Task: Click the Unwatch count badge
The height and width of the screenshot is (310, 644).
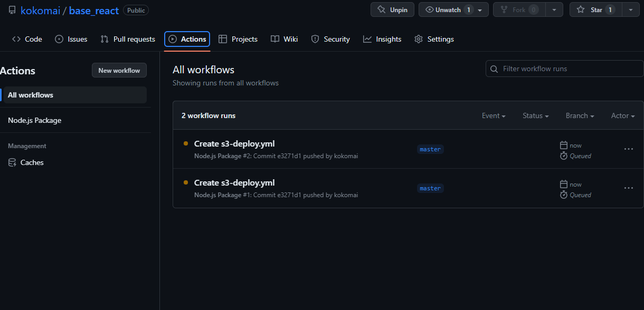Action: 469,9
